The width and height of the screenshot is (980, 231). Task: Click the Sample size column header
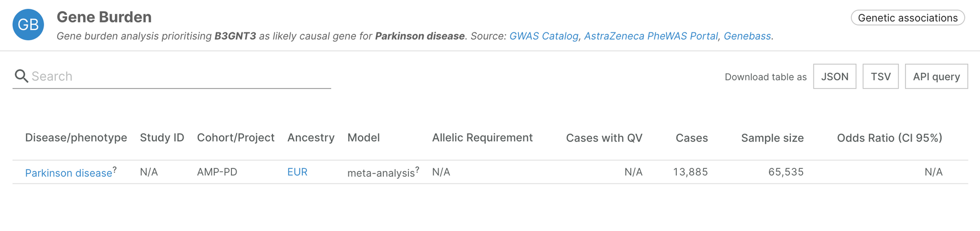click(772, 138)
